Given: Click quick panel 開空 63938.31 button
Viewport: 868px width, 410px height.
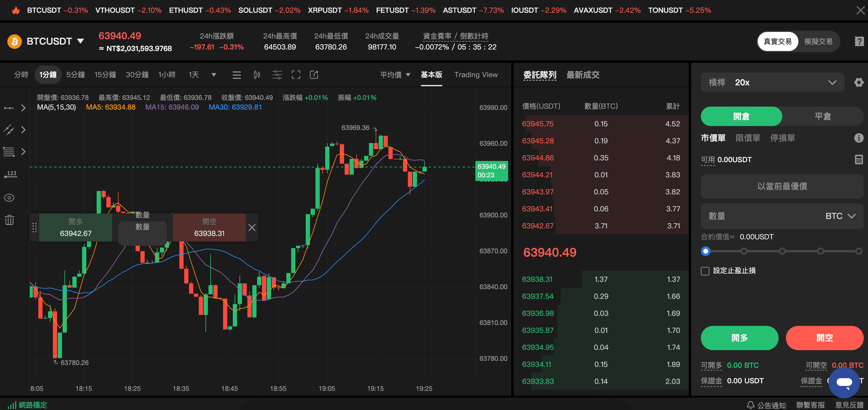Looking at the screenshot, I should tap(209, 227).
